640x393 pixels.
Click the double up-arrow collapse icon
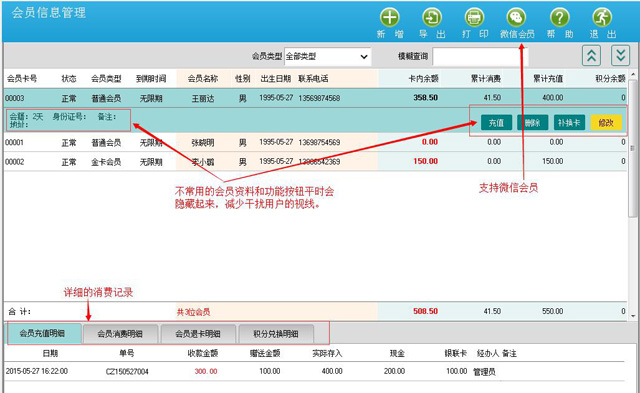[591, 56]
